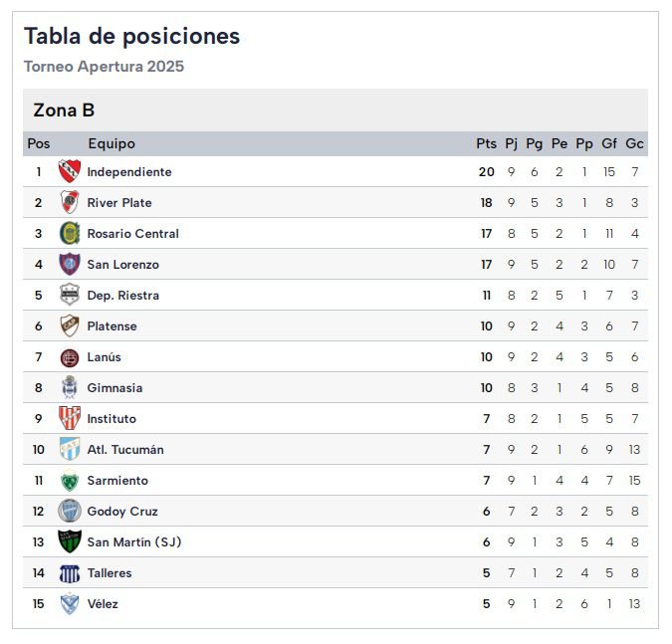The height and width of the screenshot is (644, 672).
Task: Click the Instituto team crest icon
Action: [x=69, y=418]
